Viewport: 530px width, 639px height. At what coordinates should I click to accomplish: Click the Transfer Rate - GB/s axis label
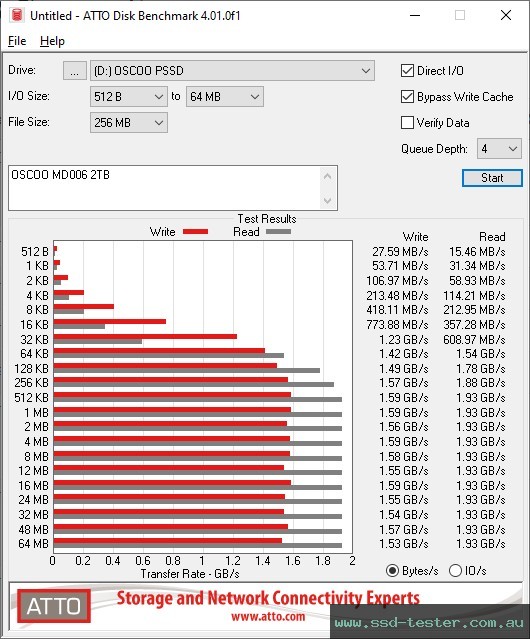click(x=190, y=574)
